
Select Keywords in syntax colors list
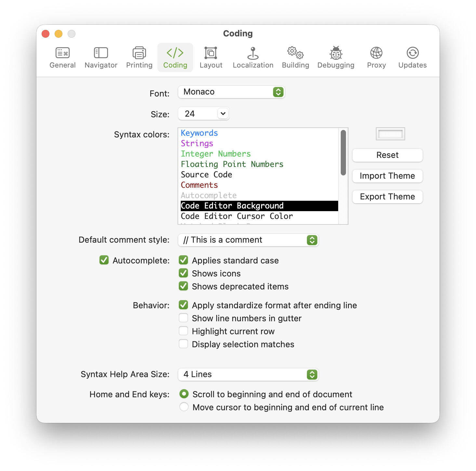(199, 133)
